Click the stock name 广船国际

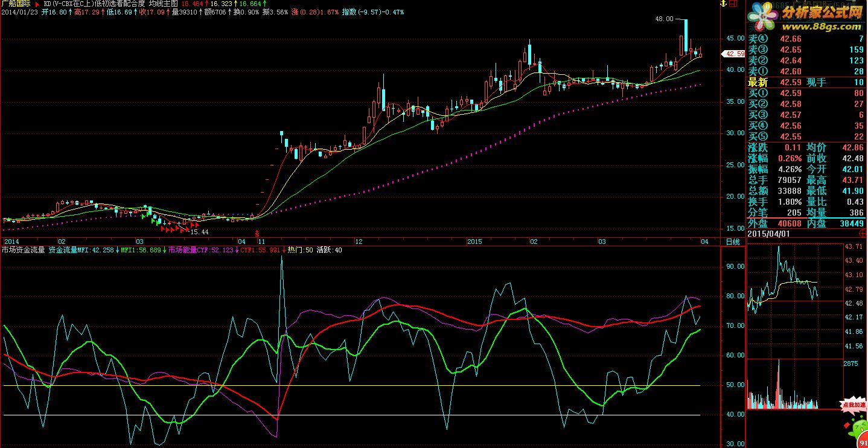click(16, 4)
